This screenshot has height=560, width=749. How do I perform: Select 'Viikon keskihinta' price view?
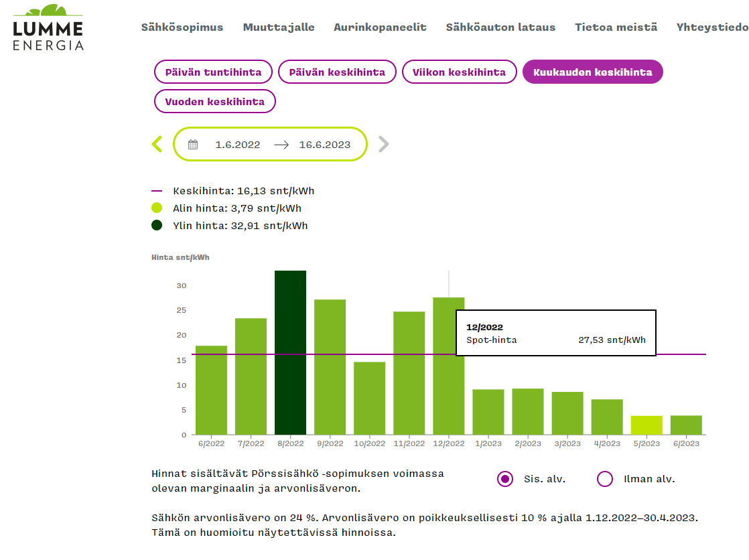pos(459,72)
